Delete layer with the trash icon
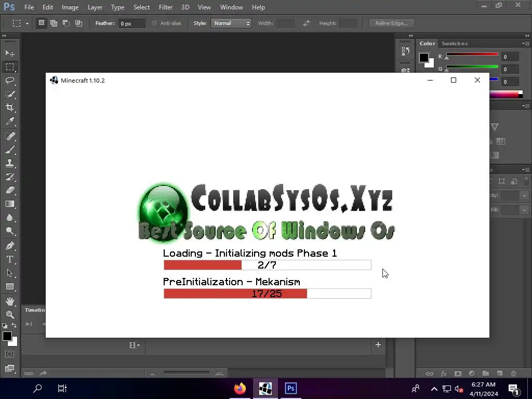Screen dimensions: 532x399 tap(514, 373)
